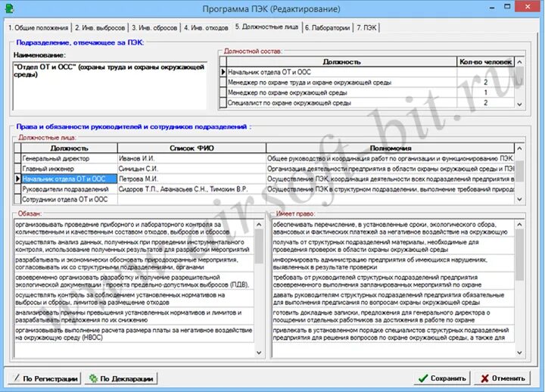Open tab 6. Лаборатории
Viewport: 545px width, 392px height.
pyautogui.click(x=328, y=27)
